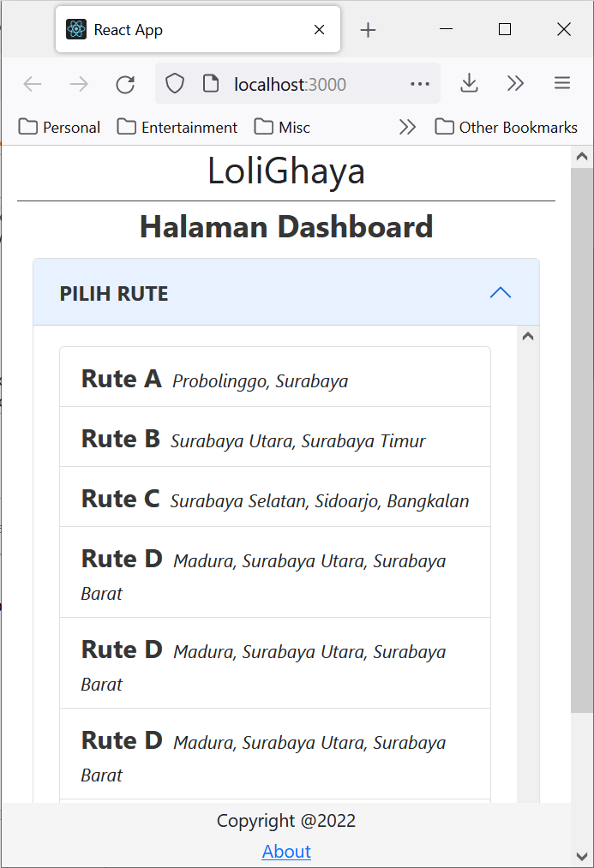Click the browser back arrow
Image resolution: width=594 pixels, height=868 pixels.
(x=33, y=83)
